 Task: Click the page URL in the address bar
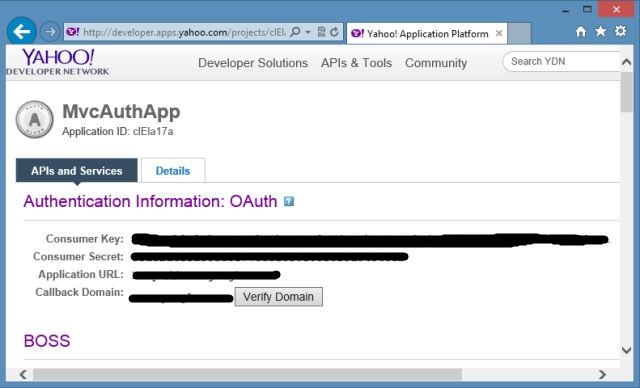[x=184, y=32]
